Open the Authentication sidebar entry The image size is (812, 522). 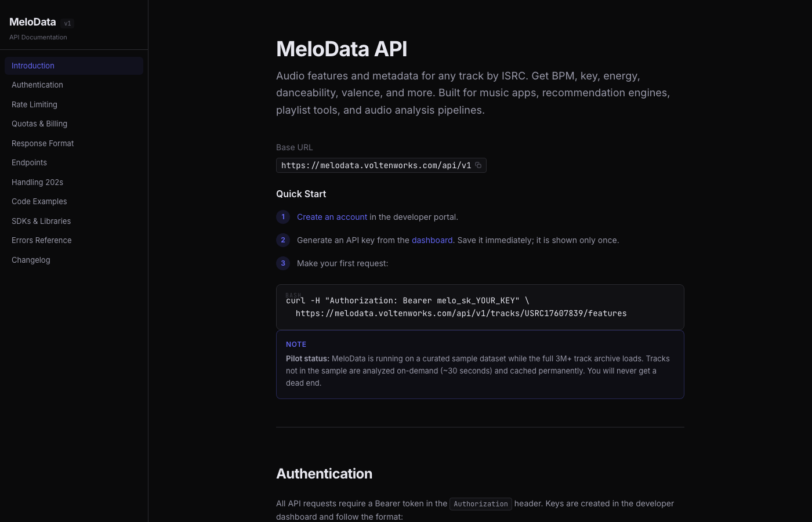point(37,85)
